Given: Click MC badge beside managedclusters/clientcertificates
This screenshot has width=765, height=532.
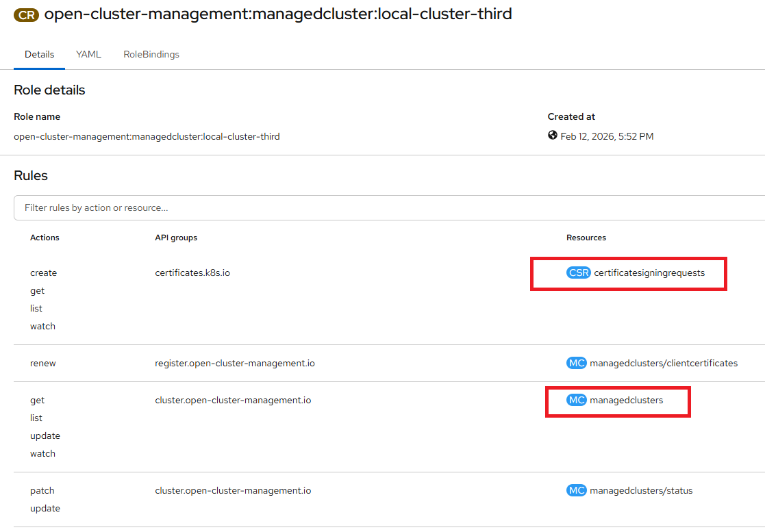Looking at the screenshot, I should point(577,364).
